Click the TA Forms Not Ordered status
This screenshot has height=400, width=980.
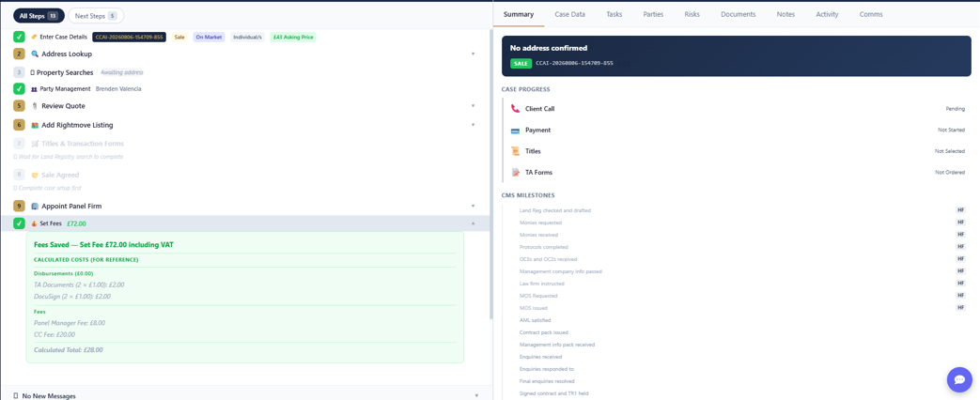950,173
